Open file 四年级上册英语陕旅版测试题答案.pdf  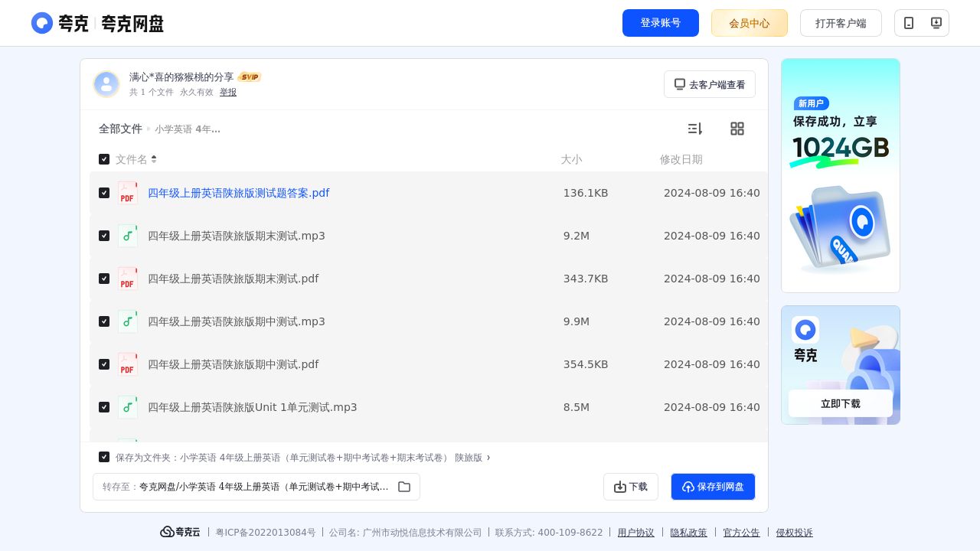(x=239, y=193)
